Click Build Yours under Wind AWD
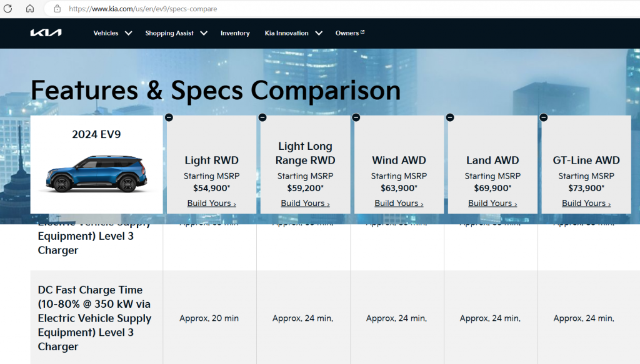 tap(399, 204)
